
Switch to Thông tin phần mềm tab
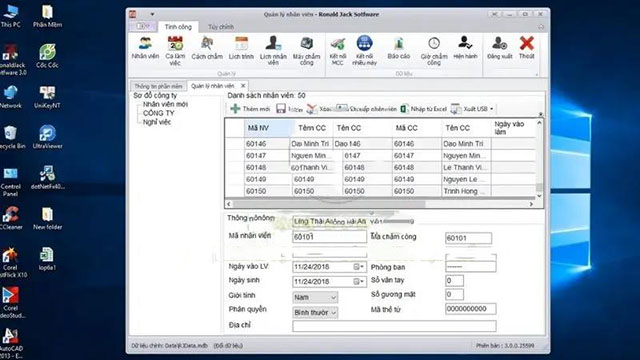(x=158, y=86)
